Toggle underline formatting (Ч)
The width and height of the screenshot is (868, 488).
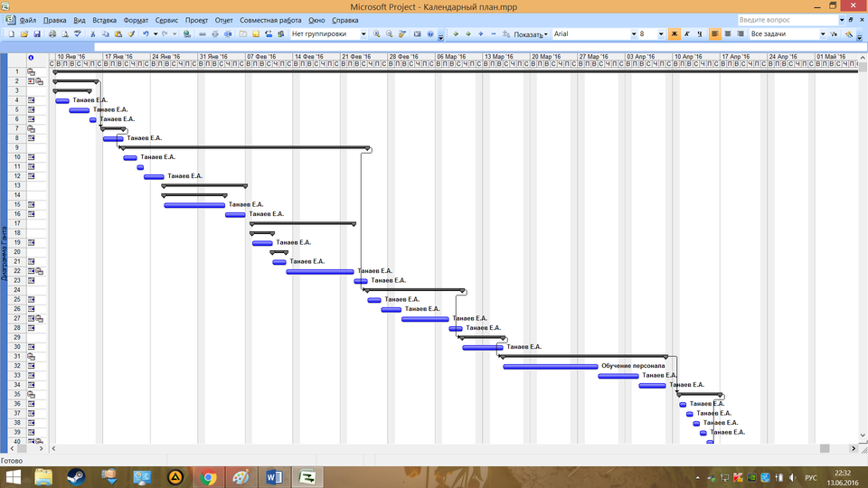click(x=700, y=34)
